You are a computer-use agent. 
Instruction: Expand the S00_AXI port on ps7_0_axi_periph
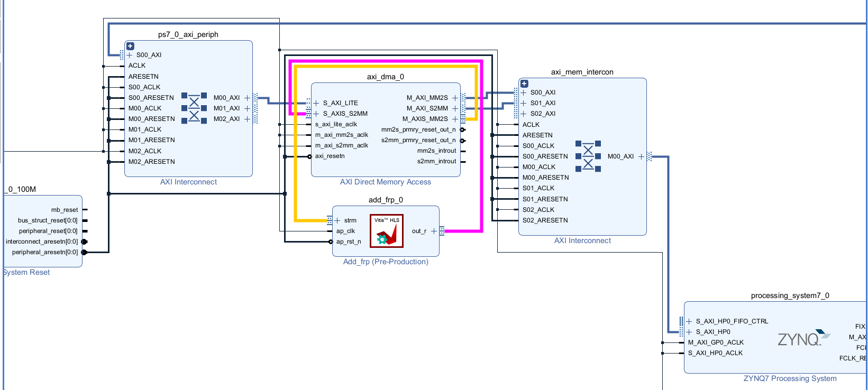(x=130, y=55)
